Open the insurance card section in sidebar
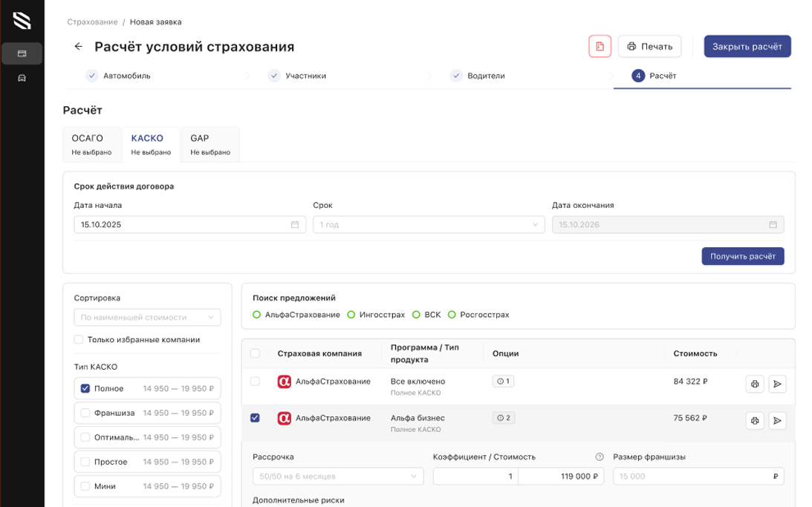This screenshot has height=507, width=812. pyautogui.click(x=22, y=53)
